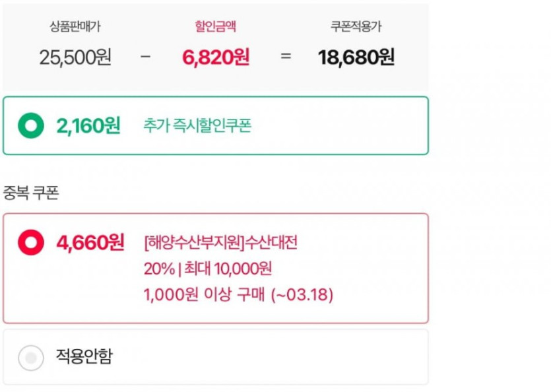Select the green 2,160원 coupon radio button
This screenshot has height=392, width=551.
30,125
